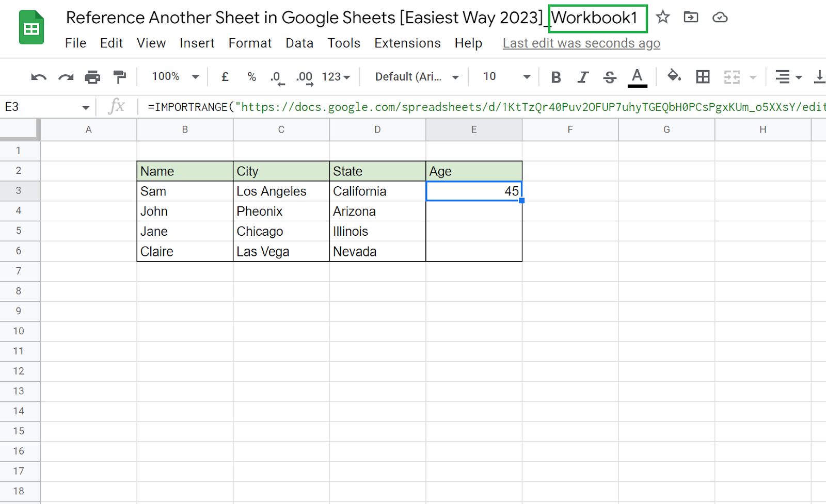Select the 'State' header cell

(x=377, y=171)
